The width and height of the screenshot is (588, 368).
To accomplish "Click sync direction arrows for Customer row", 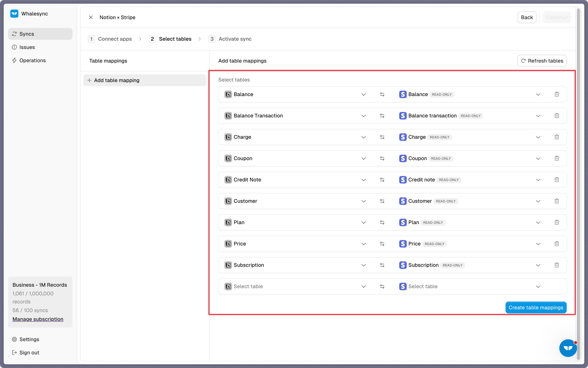I will pos(382,201).
